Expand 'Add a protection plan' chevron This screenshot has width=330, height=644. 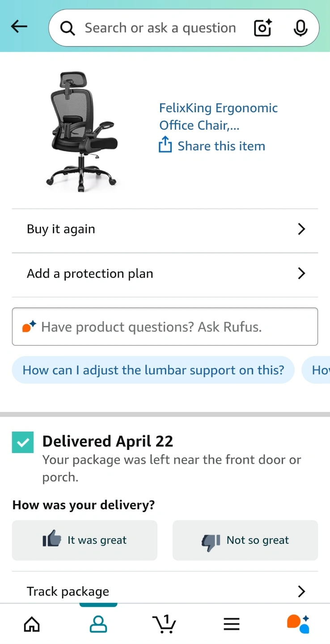pos(302,273)
